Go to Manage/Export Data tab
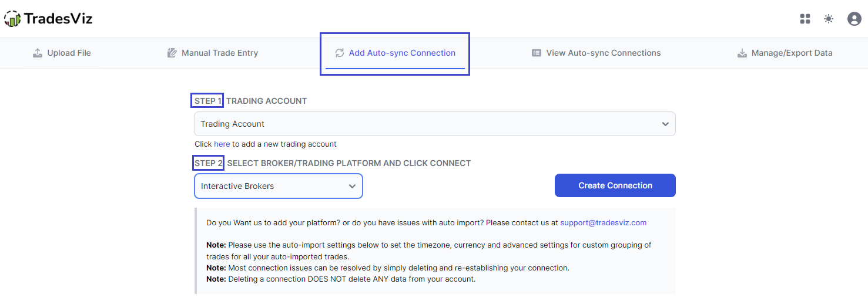This screenshot has height=301, width=868. (x=785, y=53)
